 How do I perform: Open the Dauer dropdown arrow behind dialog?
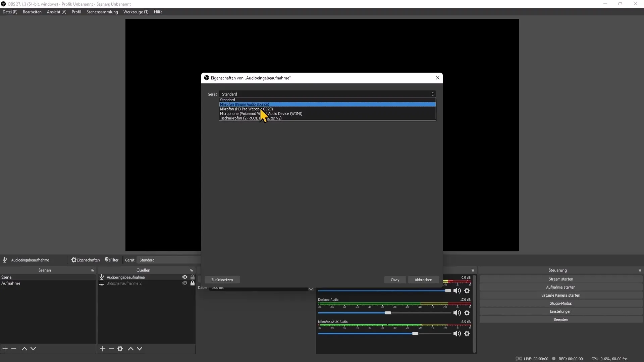tap(311, 289)
